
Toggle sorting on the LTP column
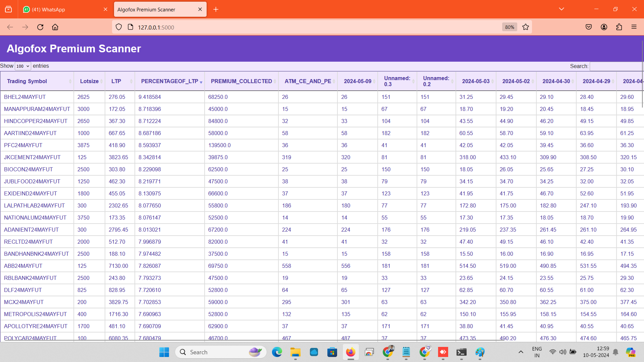click(116, 81)
